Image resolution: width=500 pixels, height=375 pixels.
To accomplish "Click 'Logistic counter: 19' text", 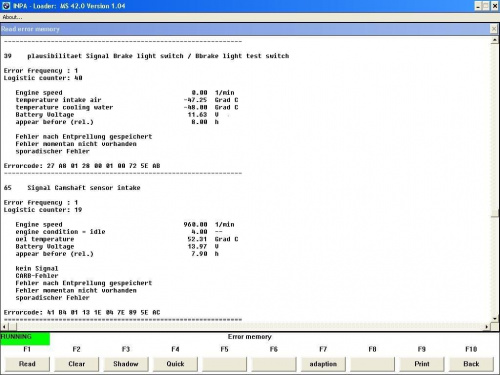I will (43, 210).
